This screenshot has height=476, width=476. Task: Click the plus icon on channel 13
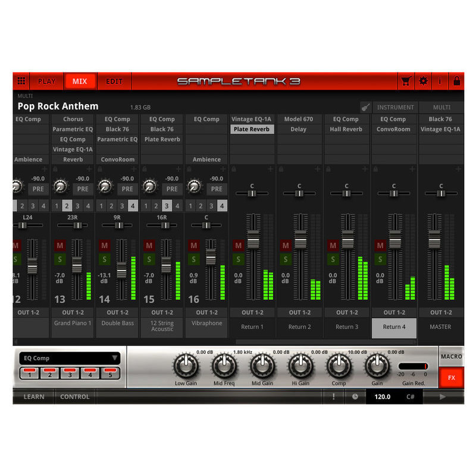89,169
